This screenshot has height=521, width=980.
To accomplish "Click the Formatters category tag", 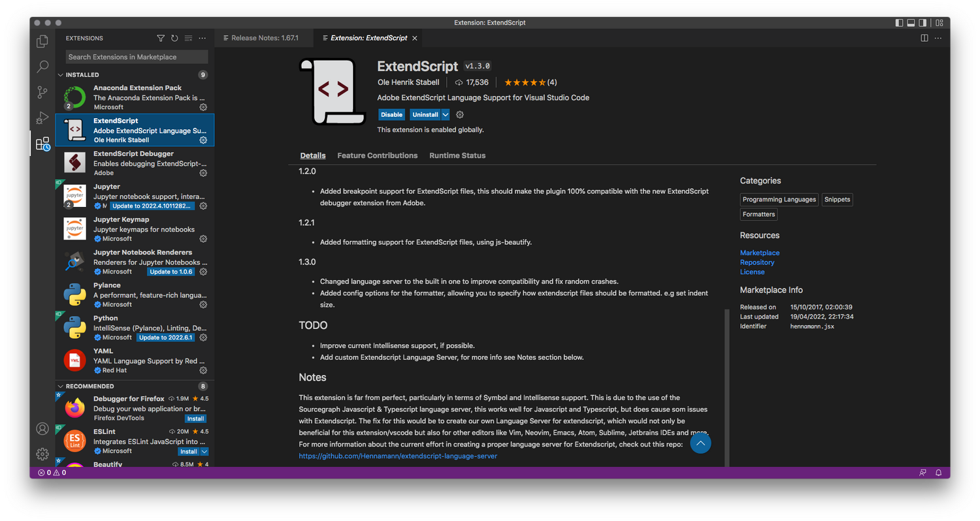I will 759,214.
